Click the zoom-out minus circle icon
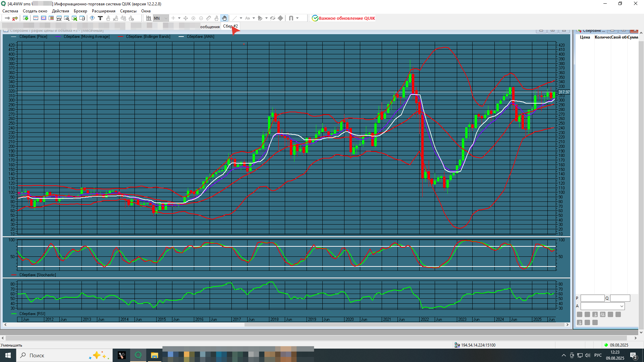 [x=201, y=18]
